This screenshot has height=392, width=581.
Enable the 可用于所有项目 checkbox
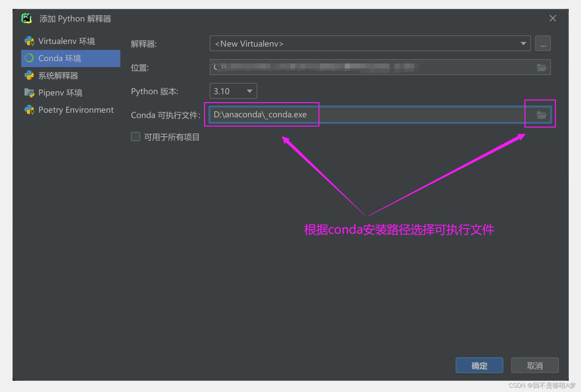[136, 137]
